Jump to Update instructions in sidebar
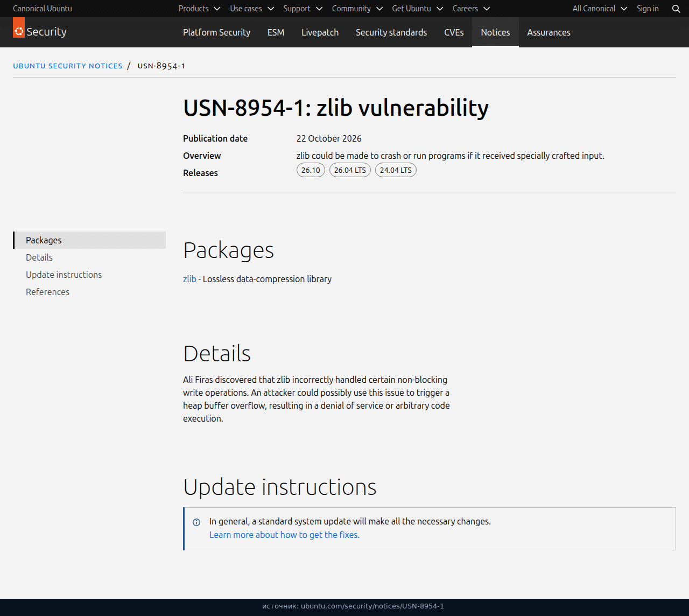Image resolution: width=689 pixels, height=616 pixels. [89, 275]
